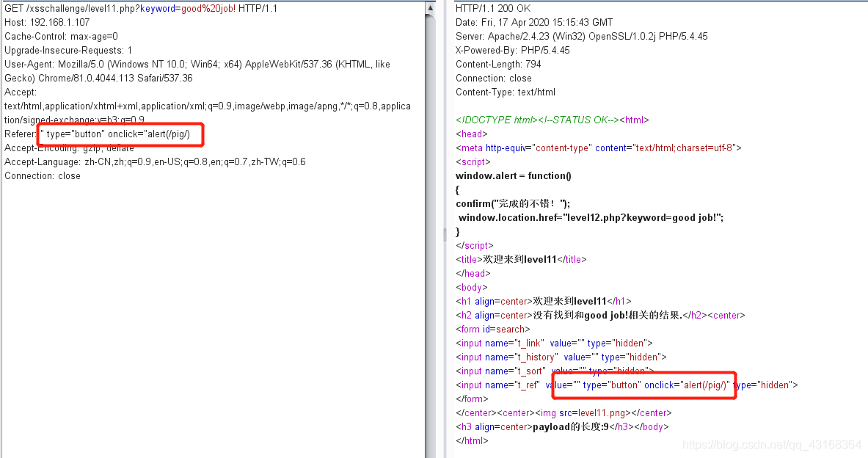Image resolution: width=868 pixels, height=458 pixels.
Task: Click the '<title>欢迎来到level11</title>' line
Action: coord(521,260)
